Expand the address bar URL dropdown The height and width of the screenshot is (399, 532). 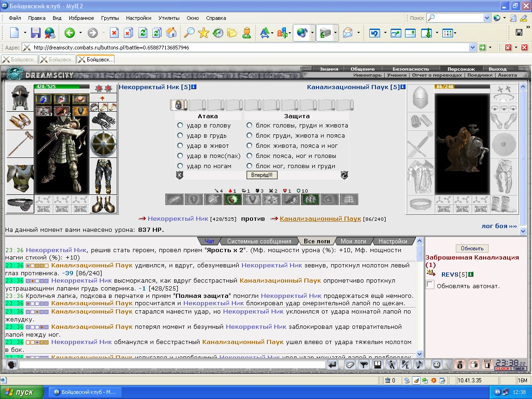coord(472,48)
